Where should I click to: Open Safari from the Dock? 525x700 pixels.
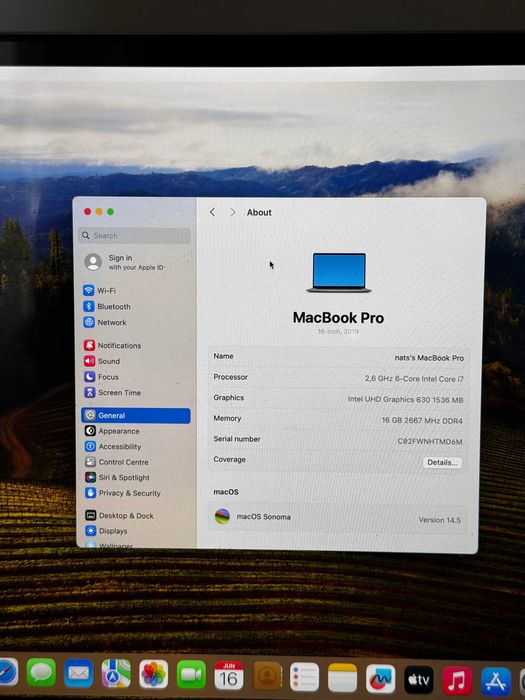[x=8, y=672]
